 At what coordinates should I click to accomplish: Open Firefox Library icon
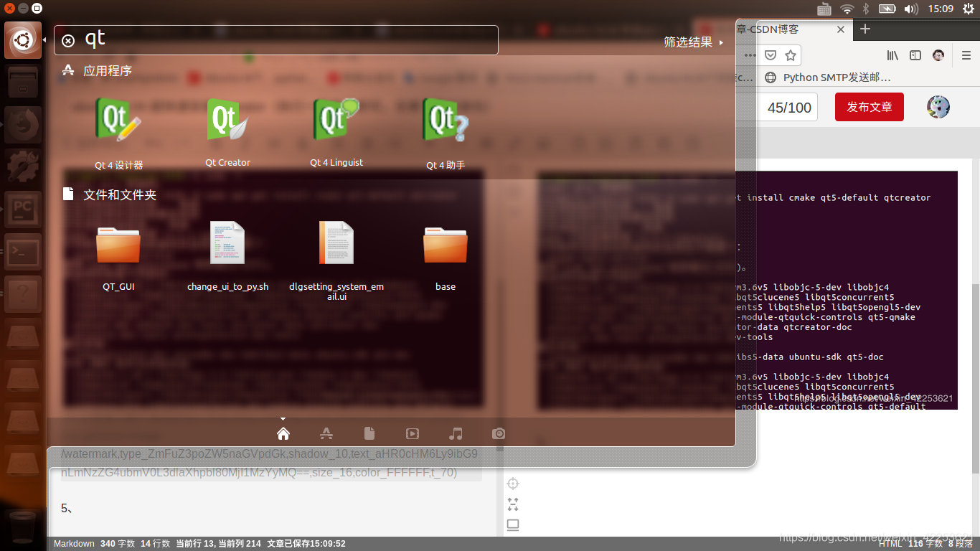(893, 55)
